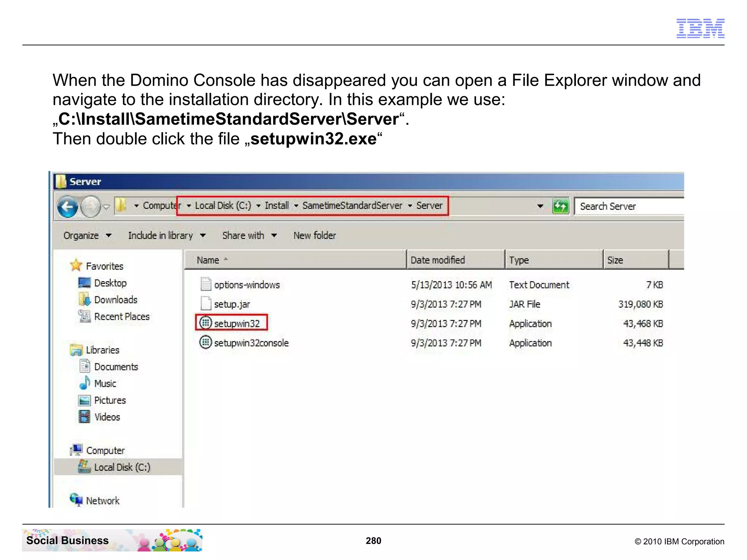Click the Recent Places icon
Image resolution: width=747 pixels, height=560 pixels.
coord(84,316)
